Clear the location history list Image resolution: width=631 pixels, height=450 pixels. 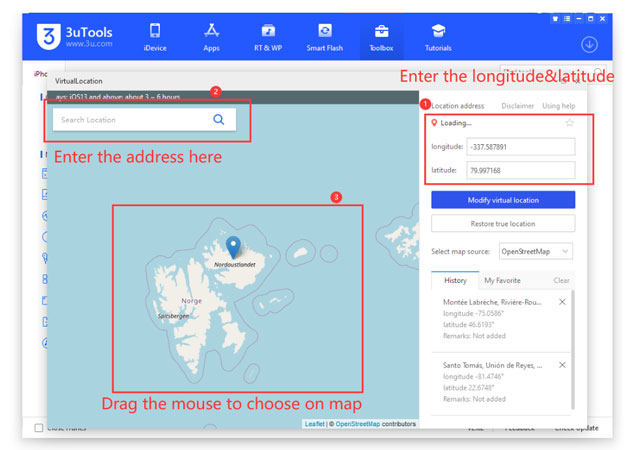562,281
